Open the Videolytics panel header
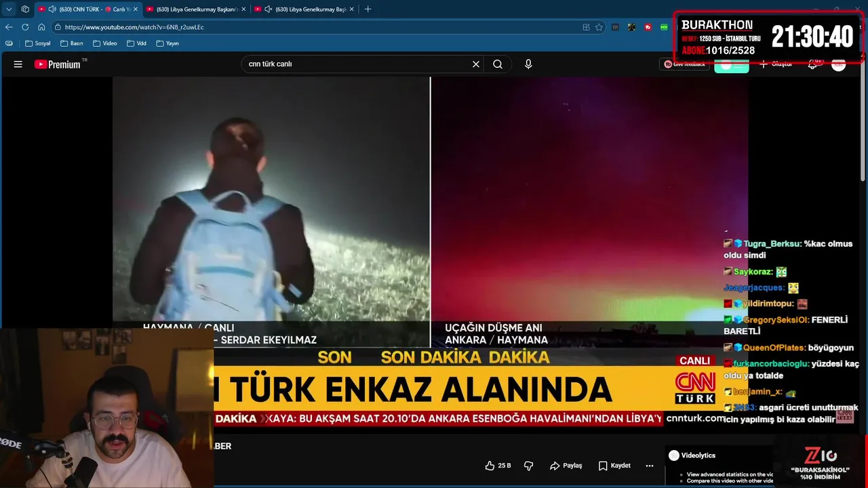 point(692,455)
